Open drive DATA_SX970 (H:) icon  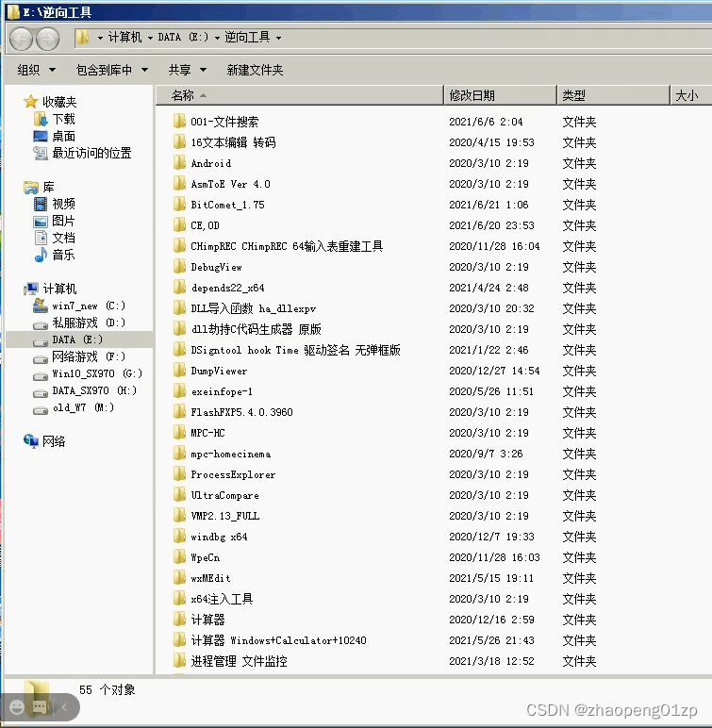[x=41, y=393]
